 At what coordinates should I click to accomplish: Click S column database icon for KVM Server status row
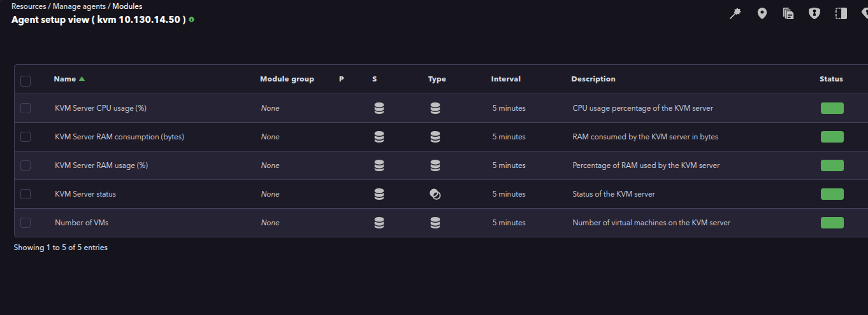point(379,194)
